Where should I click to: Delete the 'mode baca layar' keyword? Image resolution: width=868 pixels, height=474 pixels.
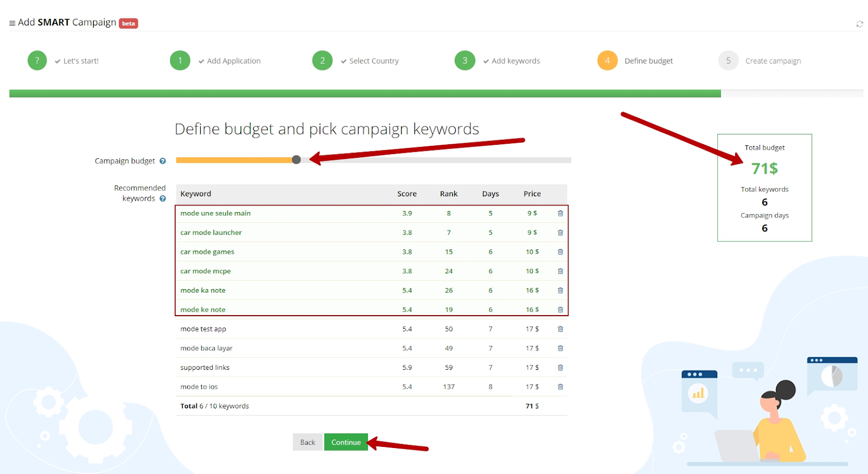click(x=560, y=348)
